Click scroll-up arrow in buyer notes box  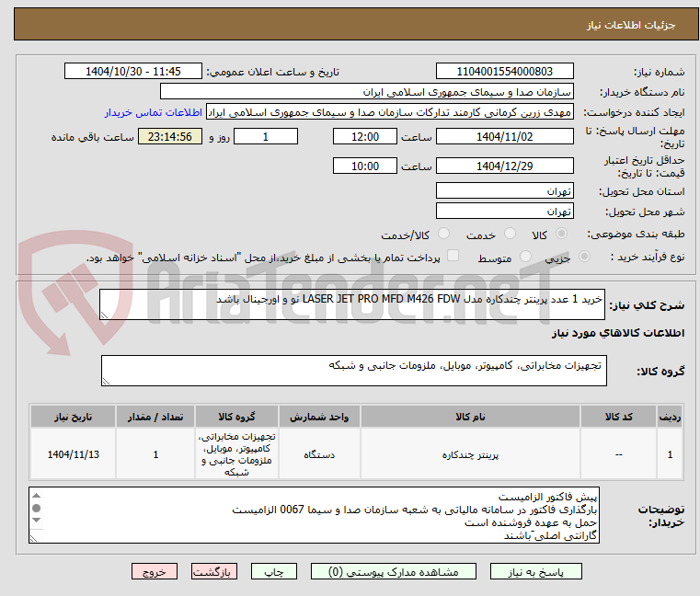point(37,496)
